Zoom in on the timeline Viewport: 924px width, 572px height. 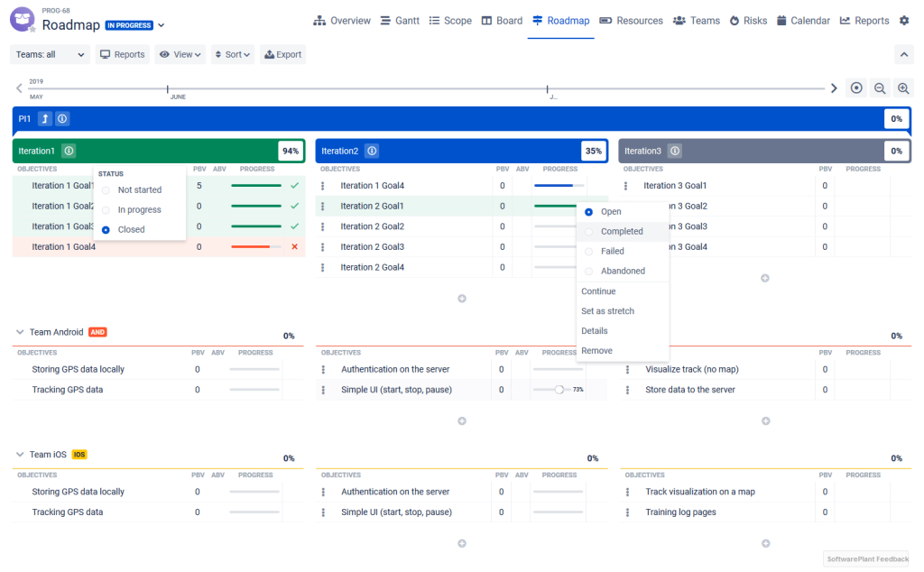point(903,88)
